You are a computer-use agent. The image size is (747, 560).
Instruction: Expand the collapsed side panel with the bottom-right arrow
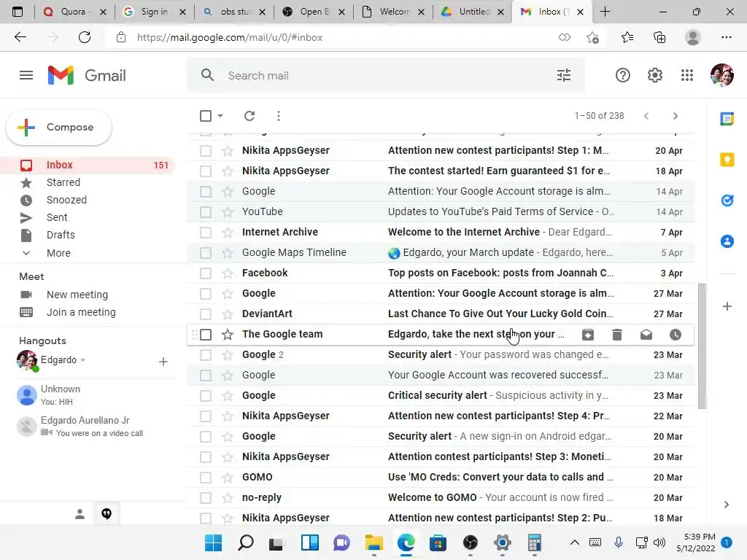(x=726, y=505)
